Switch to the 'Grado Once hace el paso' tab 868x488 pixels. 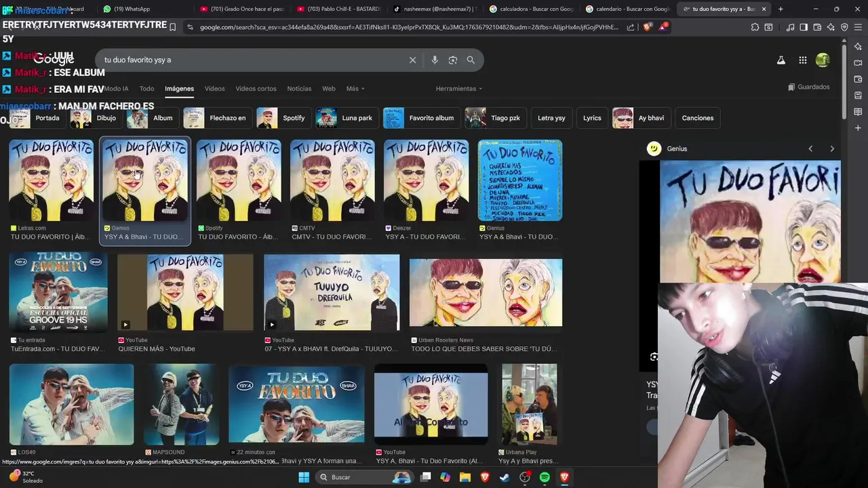click(x=243, y=9)
